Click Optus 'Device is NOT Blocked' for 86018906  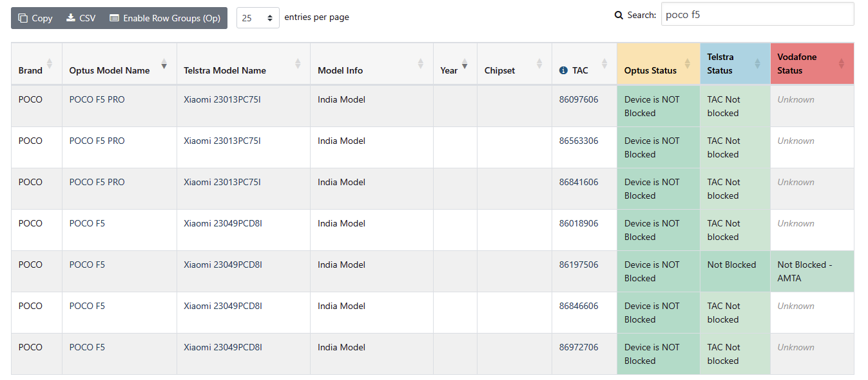tap(659, 230)
